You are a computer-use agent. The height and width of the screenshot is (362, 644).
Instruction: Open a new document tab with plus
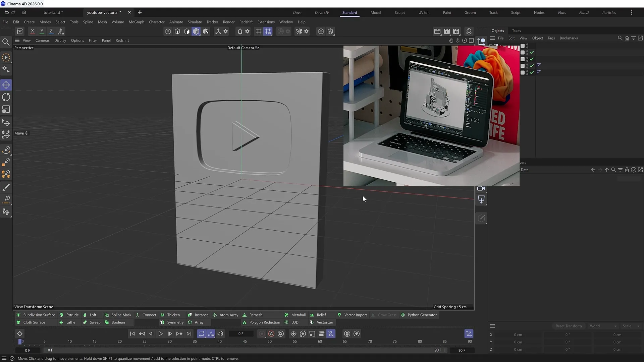(140, 12)
